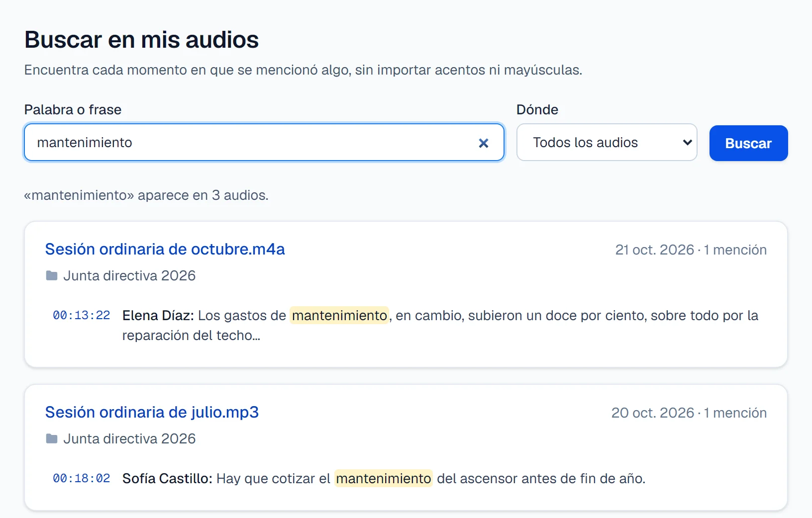The height and width of the screenshot is (518, 812).
Task: Click Junta directiva 2026 in the julio card
Action: (x=129, y=438)
